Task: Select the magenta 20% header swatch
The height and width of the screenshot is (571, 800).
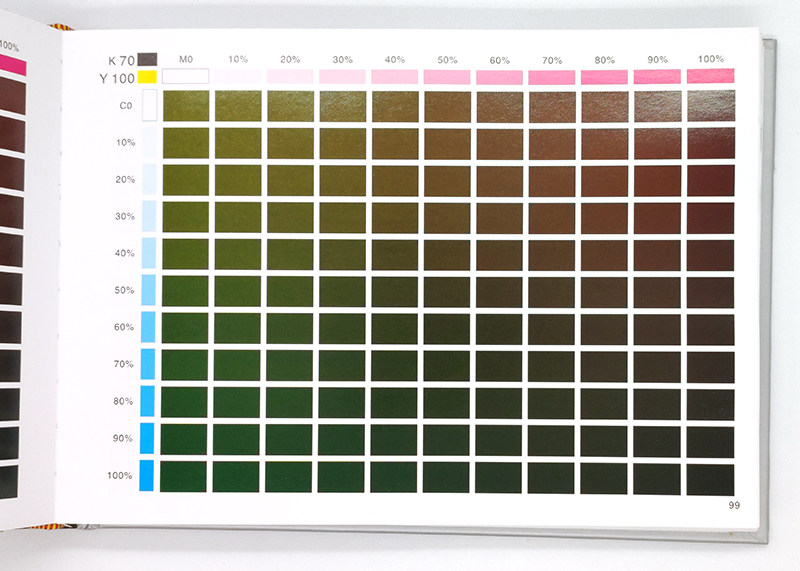Action: (290, 77)
